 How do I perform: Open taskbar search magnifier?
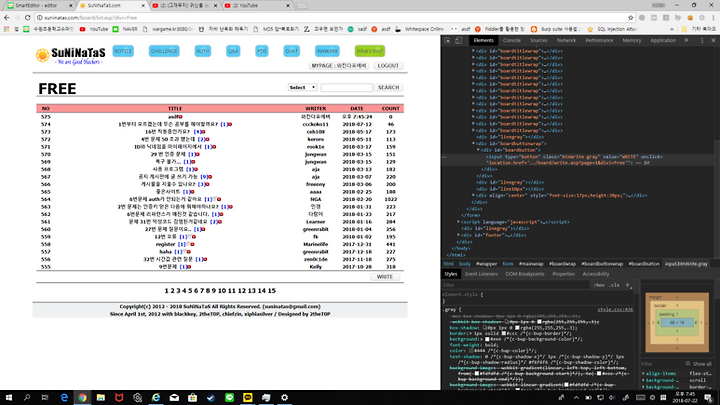pos(27,398)
